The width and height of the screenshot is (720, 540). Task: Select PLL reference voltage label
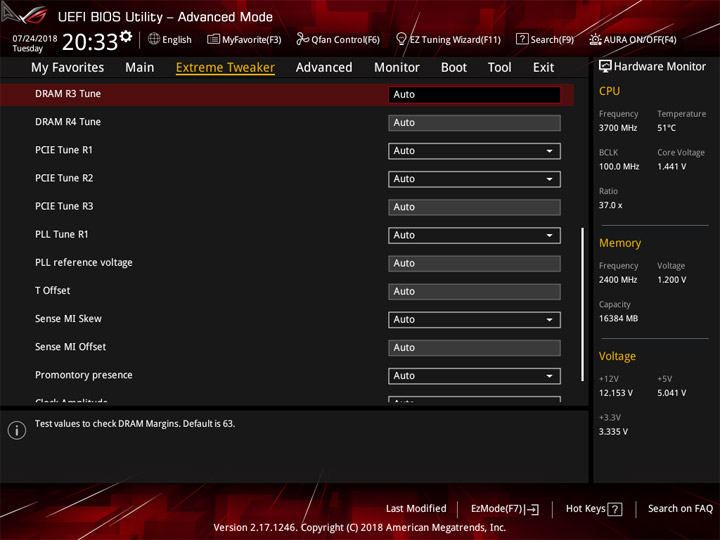pyautogui.click(x=84, y=263)
